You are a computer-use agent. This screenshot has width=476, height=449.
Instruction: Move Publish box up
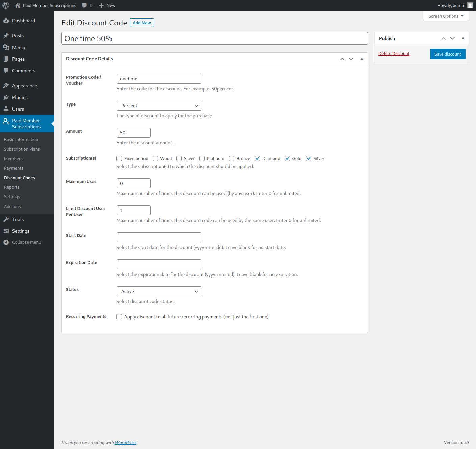(444, 38)
